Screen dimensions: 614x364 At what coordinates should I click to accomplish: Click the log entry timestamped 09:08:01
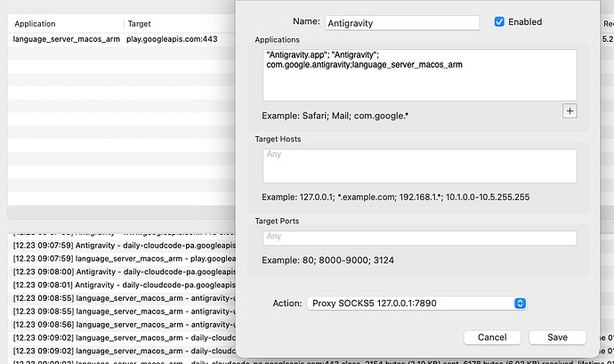(x=124, y=286)
